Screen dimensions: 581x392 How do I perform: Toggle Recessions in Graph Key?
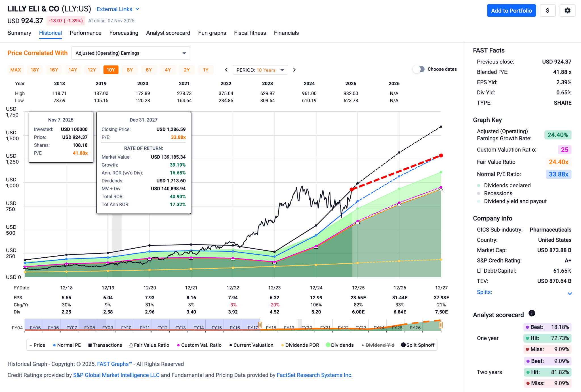pyautogui.click(x=498, y=193)
